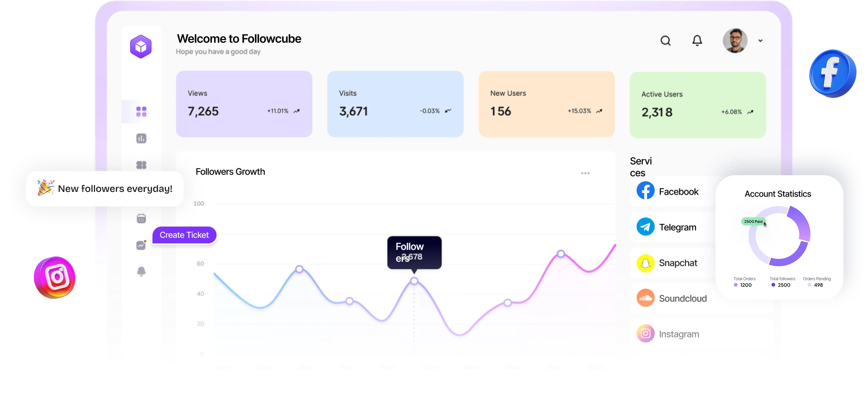
Task: Open the profile dropdown chevron
Action: pos(760,41)
